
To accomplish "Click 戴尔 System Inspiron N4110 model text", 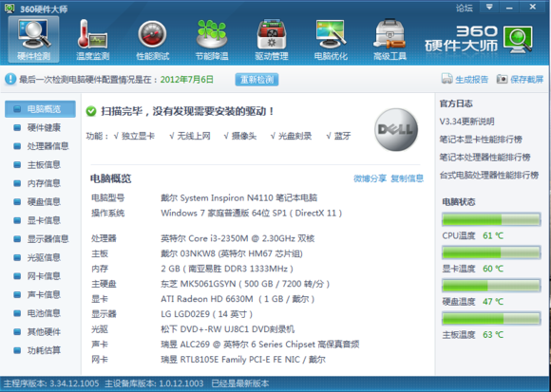I will point(239,198).
